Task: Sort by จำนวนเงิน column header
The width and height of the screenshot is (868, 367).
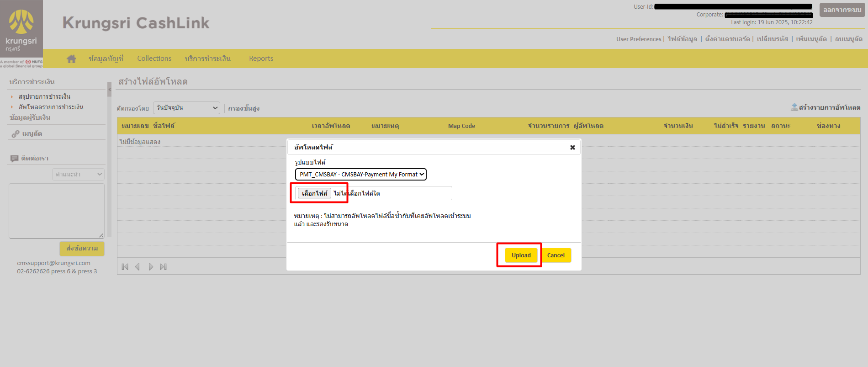Action: 678,126
